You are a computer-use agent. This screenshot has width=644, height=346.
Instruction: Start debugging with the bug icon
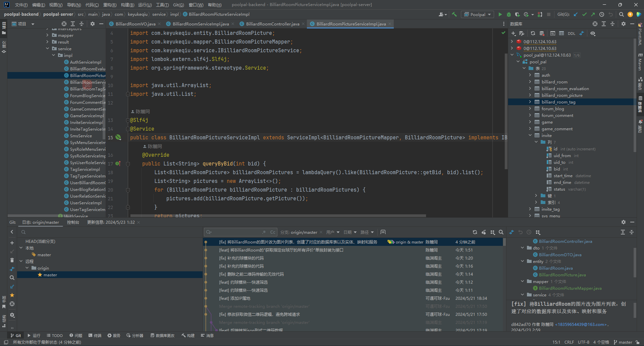509,15
